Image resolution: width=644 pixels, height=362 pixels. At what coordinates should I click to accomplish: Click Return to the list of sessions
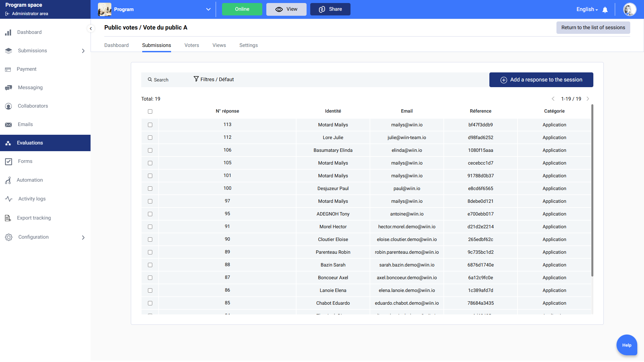[x=593, y=27]
